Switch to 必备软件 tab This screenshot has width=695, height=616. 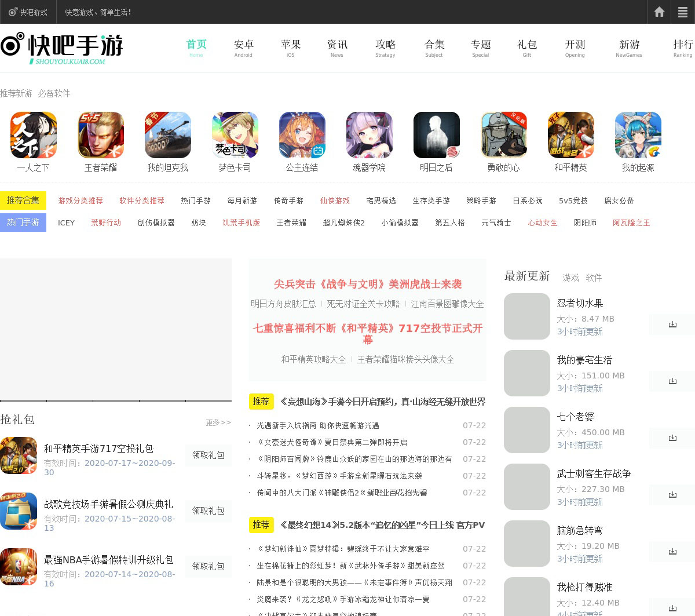click(x=54, y=93)
